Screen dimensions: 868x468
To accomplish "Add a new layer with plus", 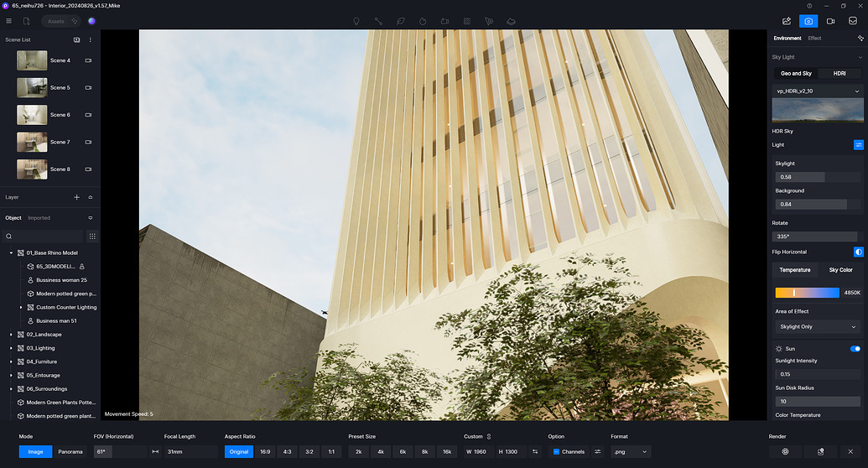I will [x=77, y=197].
